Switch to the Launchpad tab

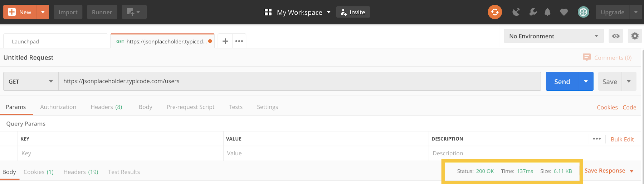[x=55, y=41]
